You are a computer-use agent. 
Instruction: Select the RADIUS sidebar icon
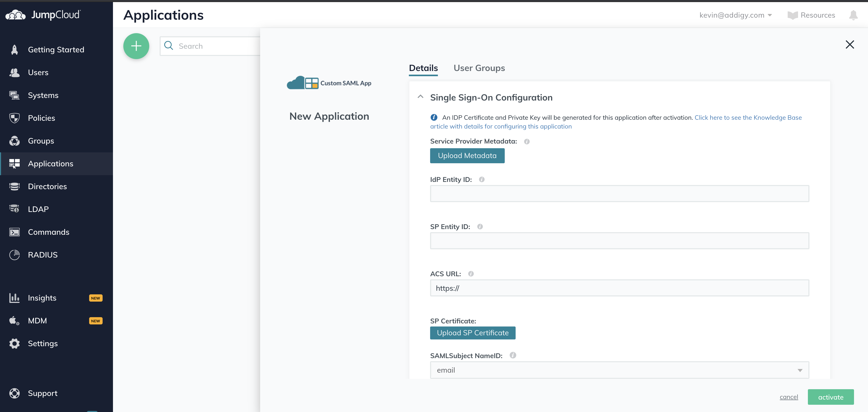point(15,255)
